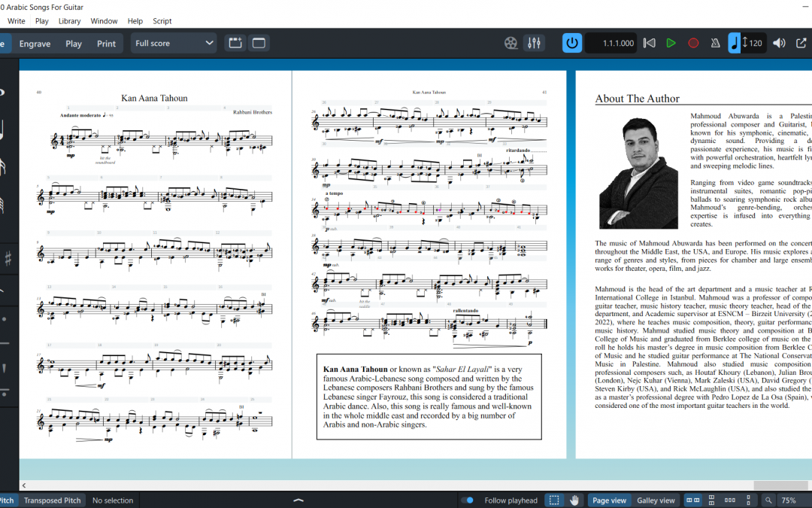
Task: Click the Kan Aana Tahoun title on page 40
Action: coord(154,98)
